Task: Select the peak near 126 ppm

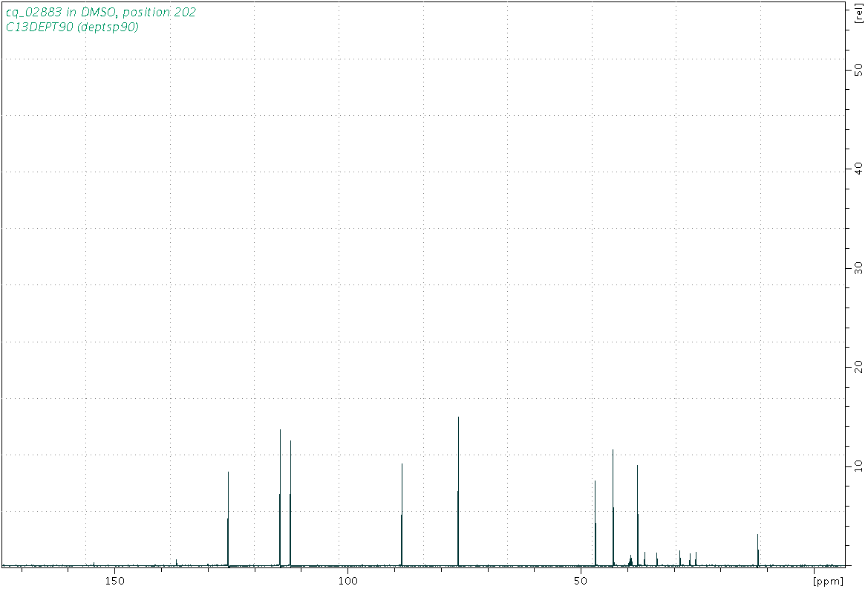Action: pos(228,519)
